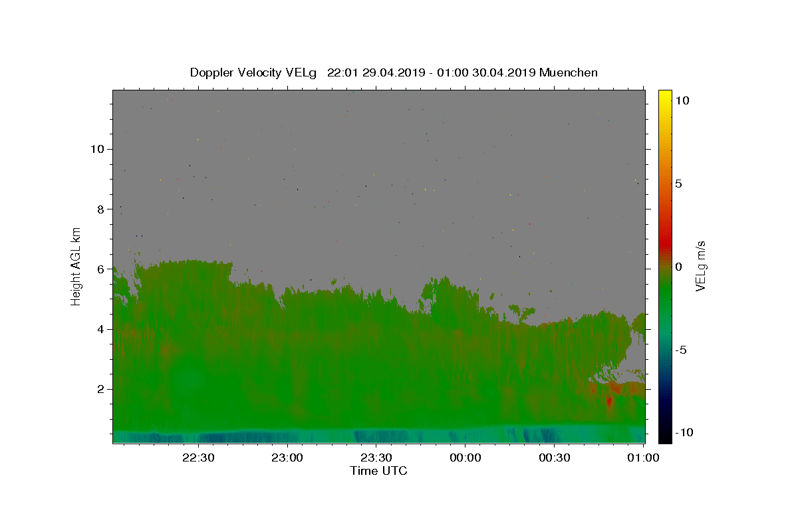
Task: Click the colorbar value -5
Action: pos(681,350)
